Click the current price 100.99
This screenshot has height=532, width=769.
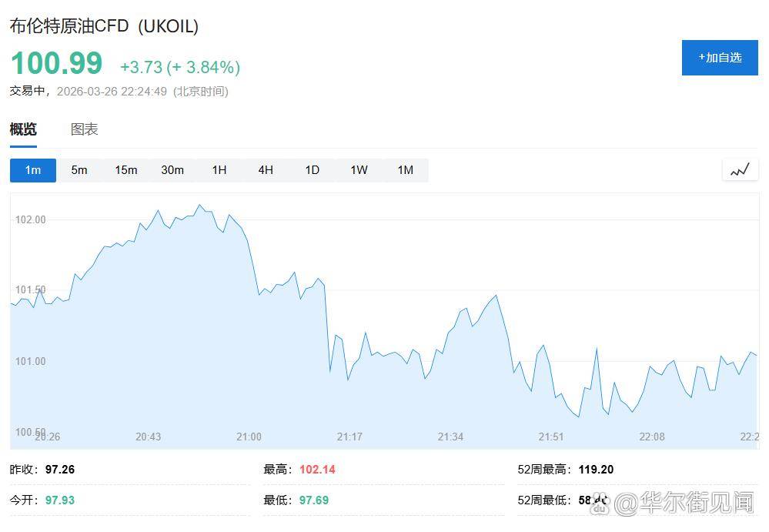pos(56,63)
